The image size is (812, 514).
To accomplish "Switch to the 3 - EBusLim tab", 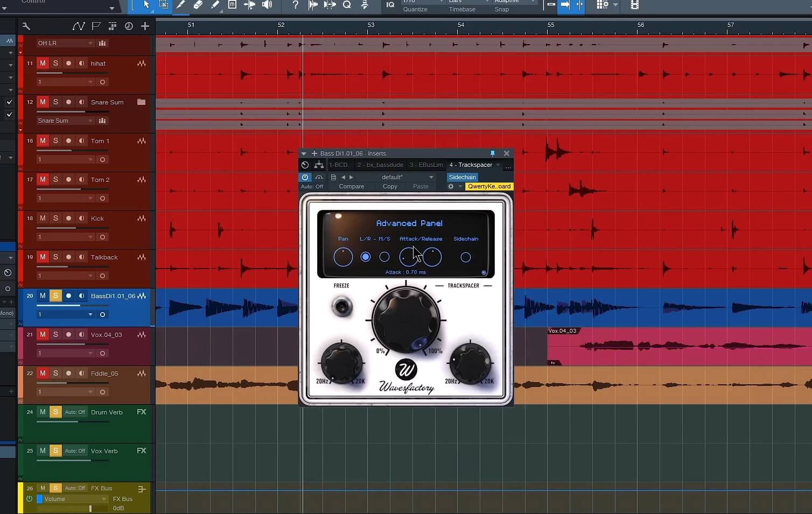I will (x=426, y=165).
